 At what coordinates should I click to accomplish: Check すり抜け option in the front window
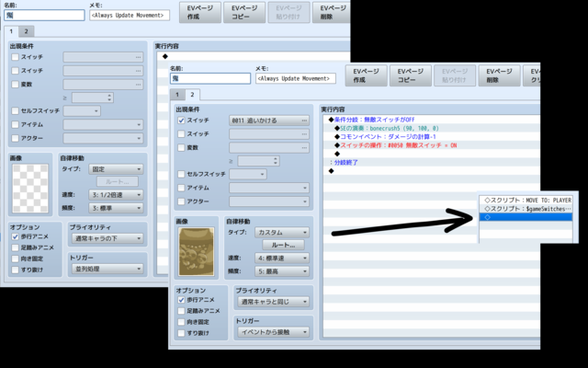[181, 333]
